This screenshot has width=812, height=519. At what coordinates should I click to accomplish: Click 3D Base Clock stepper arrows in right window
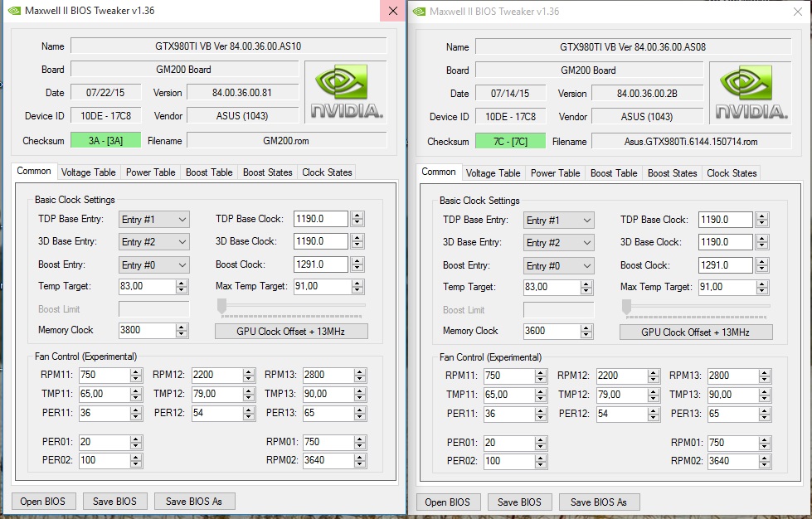coord(761,242)
